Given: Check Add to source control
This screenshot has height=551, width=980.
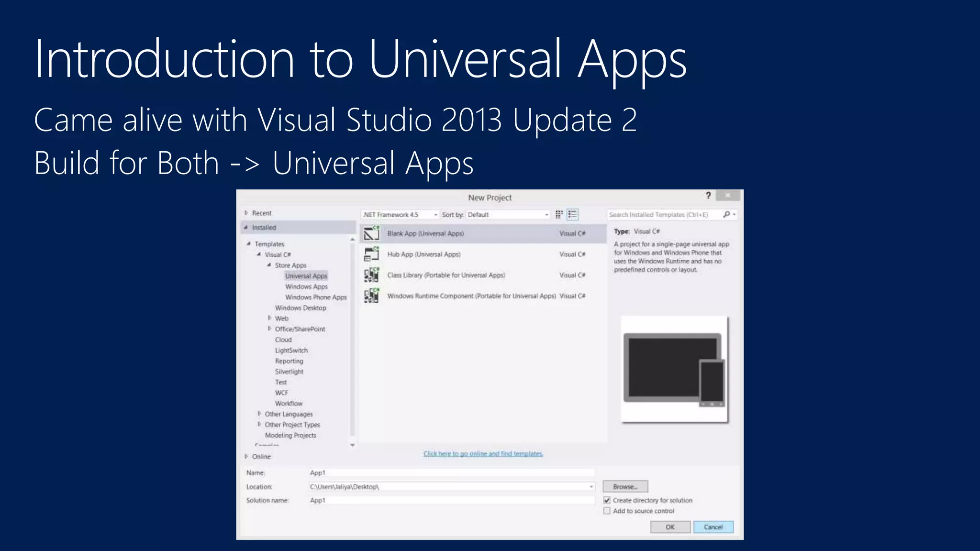Looking at the screenshot, I should 607,511.
